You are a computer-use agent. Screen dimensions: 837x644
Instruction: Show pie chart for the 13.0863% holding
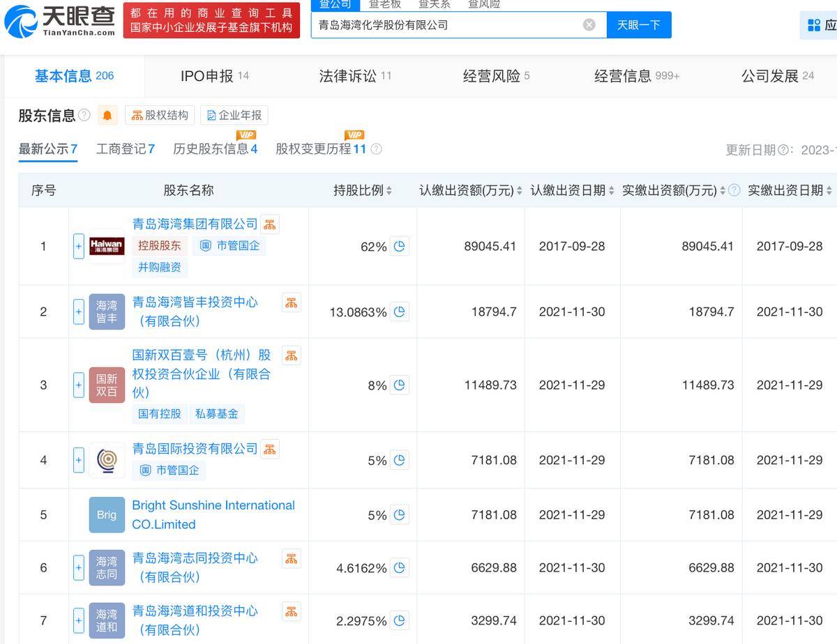tap(400, 312)
